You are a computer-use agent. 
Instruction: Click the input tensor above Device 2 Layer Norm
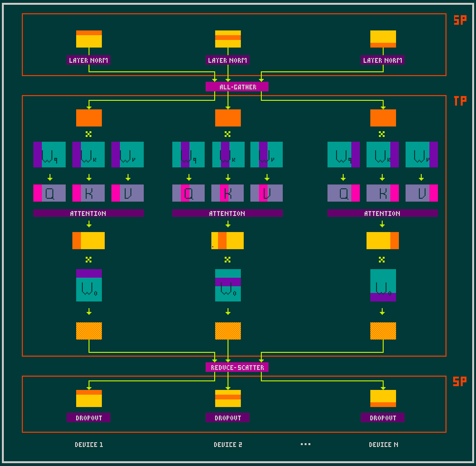(228, 39)
